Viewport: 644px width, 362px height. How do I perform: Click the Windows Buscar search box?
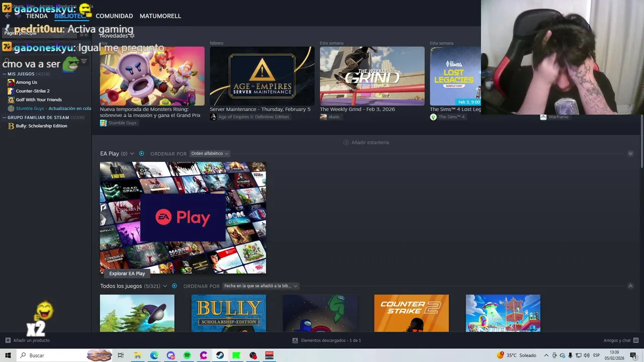[x=64, y=355]
